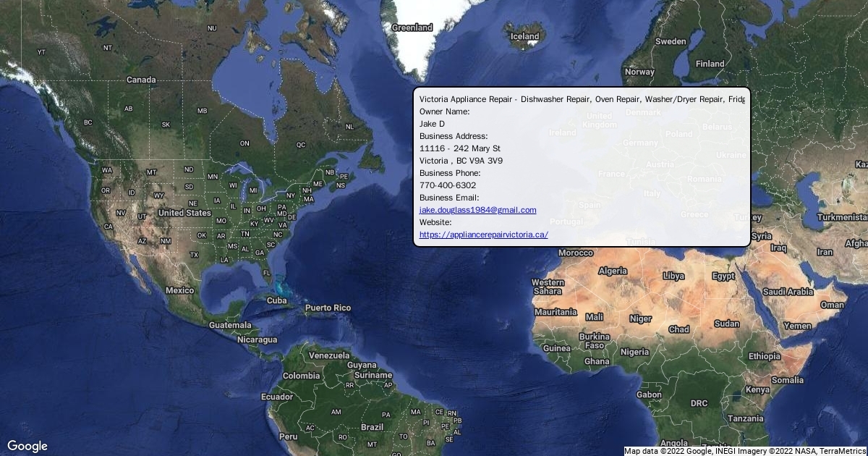This screenshot has height=456, width=868.
Task: Click the Website: label
Action: point(435,222)
